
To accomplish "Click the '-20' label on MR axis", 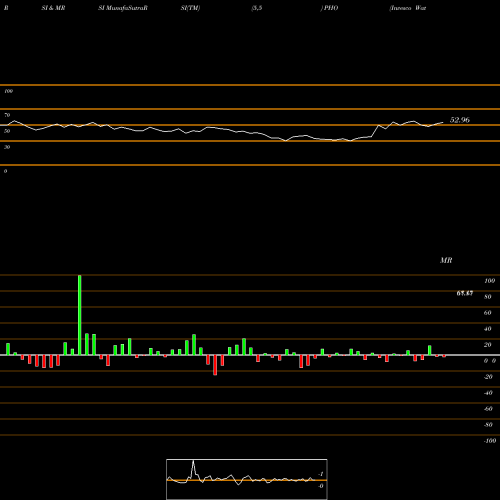I will point(488,377).
